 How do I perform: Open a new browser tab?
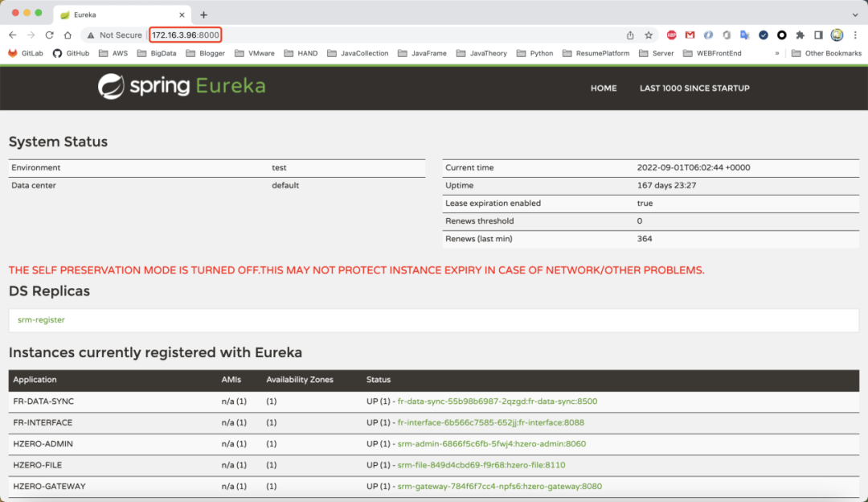click(203, 15)
